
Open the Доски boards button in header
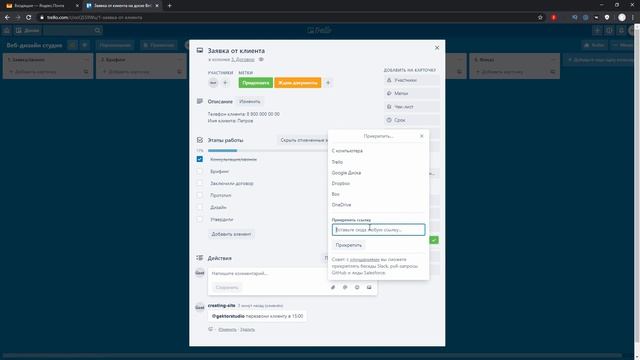point(27,30)
